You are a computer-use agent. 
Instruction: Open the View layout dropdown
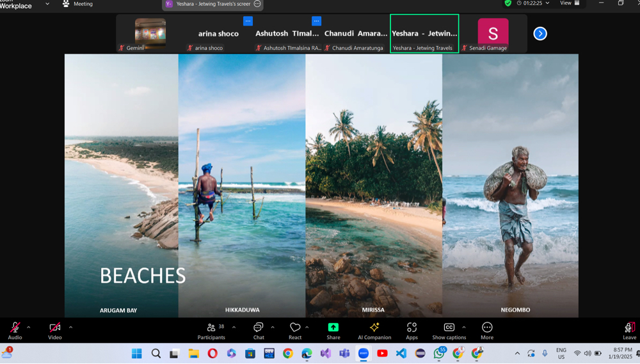pyautogui.click(x=570, y=3)
